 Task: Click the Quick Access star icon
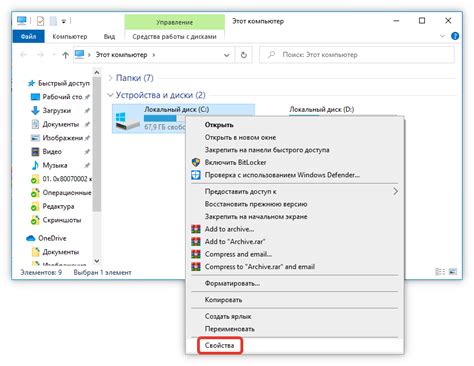pos(31,83)
